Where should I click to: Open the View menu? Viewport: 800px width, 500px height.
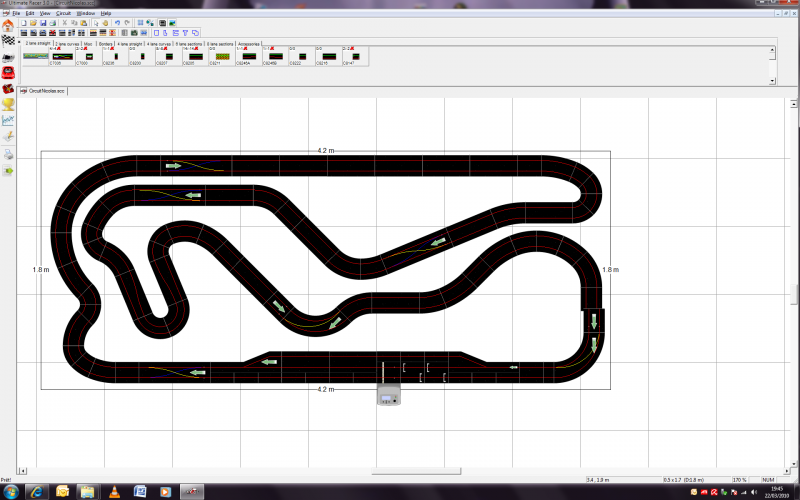pos(46,13)
